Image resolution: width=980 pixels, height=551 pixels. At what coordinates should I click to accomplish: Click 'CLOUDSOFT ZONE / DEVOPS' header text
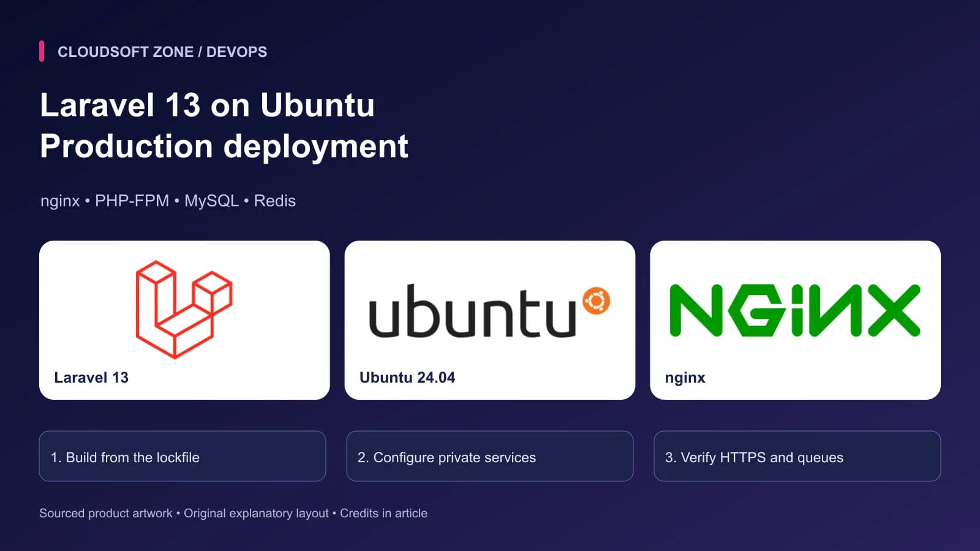[x=162, y=52]
